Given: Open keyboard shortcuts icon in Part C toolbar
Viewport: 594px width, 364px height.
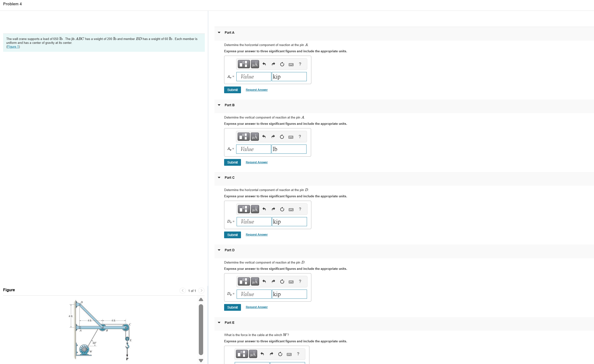Looking at the screenshot, I should click(x=291, y=209).
